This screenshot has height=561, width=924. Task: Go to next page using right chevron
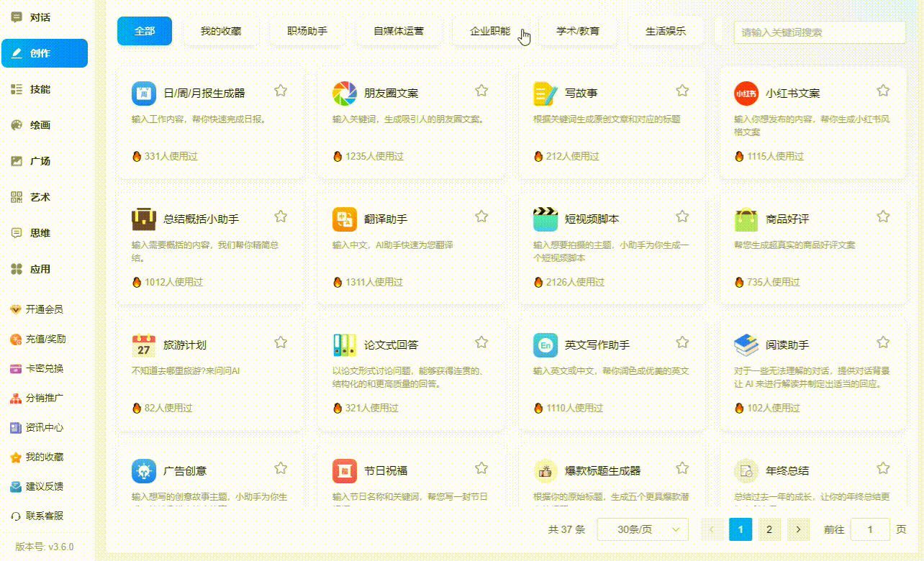(x=798, y=530)
